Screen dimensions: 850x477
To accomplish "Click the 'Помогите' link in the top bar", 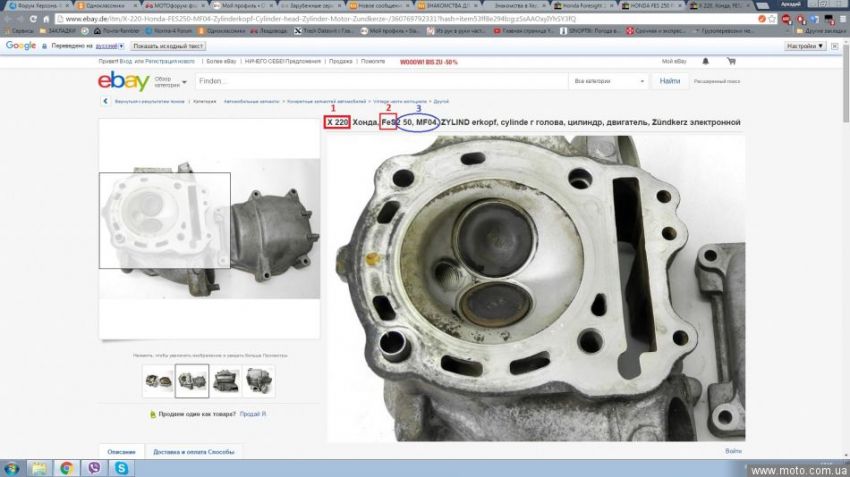I will click(373, 61).
